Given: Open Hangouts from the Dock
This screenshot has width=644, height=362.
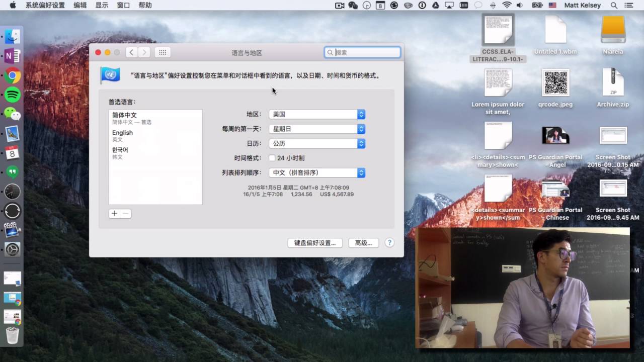Looking at the screenshot, I should click(12, 172).
